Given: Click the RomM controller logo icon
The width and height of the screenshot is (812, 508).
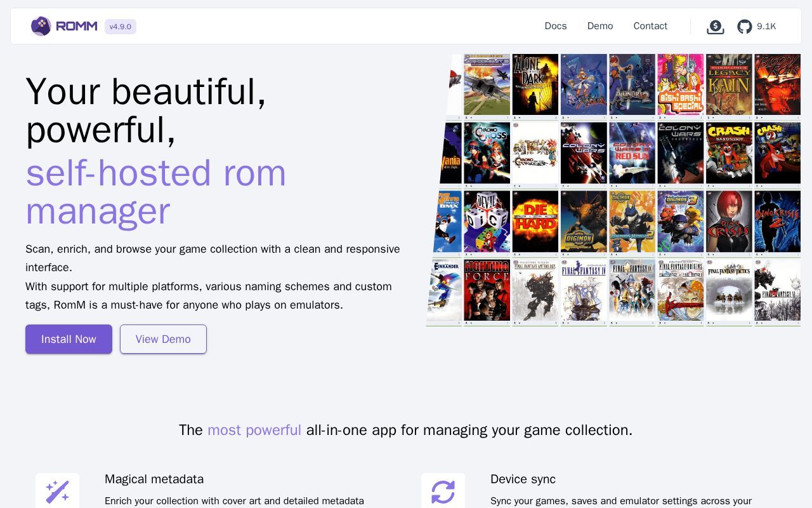Looking at the screenshot, I should coord(41,26).
